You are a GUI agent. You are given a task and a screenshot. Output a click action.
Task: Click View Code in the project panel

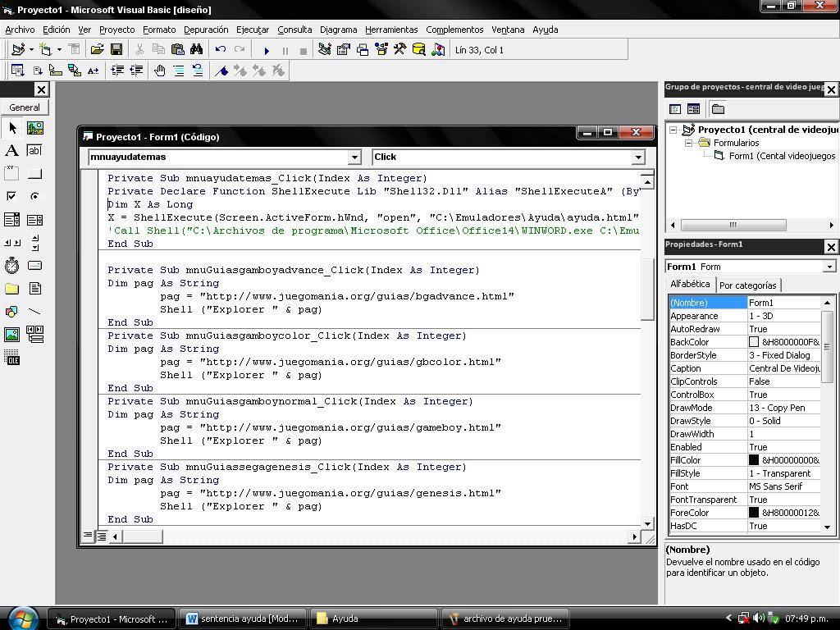pyautogui.click(x=675, y=109)
